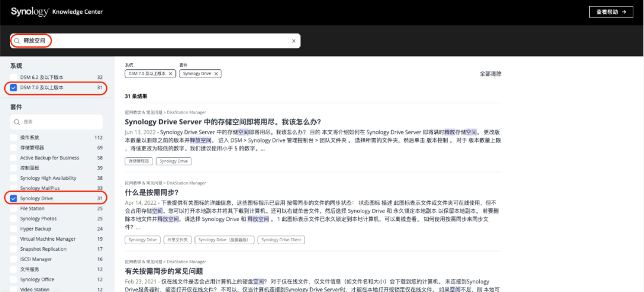644x292 pixels.
Task: Click the 共享文件夹 tag
Action: [178, 240]
